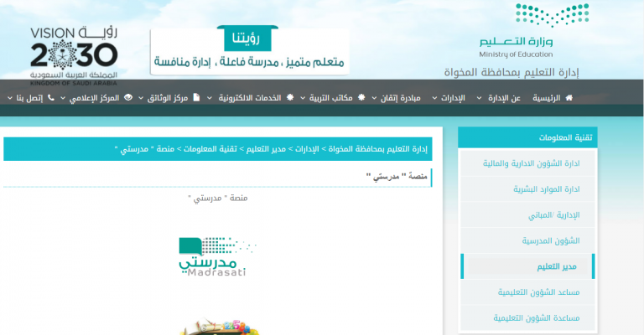
Task: Expand the chevron next to الخدمات الالكترونية
Action: point(210,99)
